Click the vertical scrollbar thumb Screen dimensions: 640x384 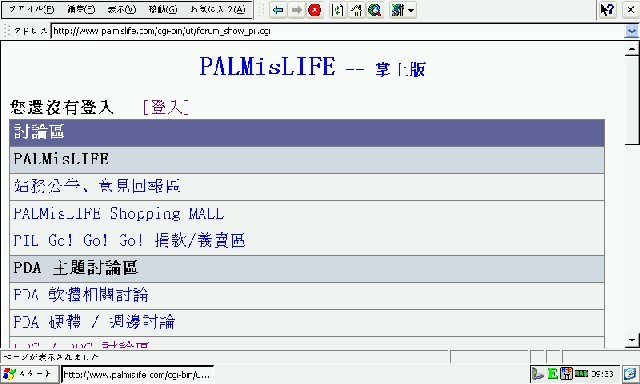pos(632,100)
